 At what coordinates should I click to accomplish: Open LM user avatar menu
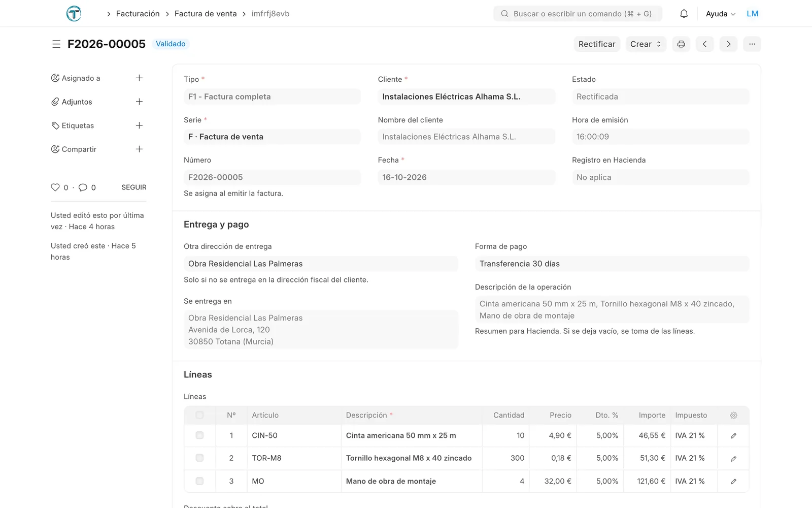coord(753,14)
